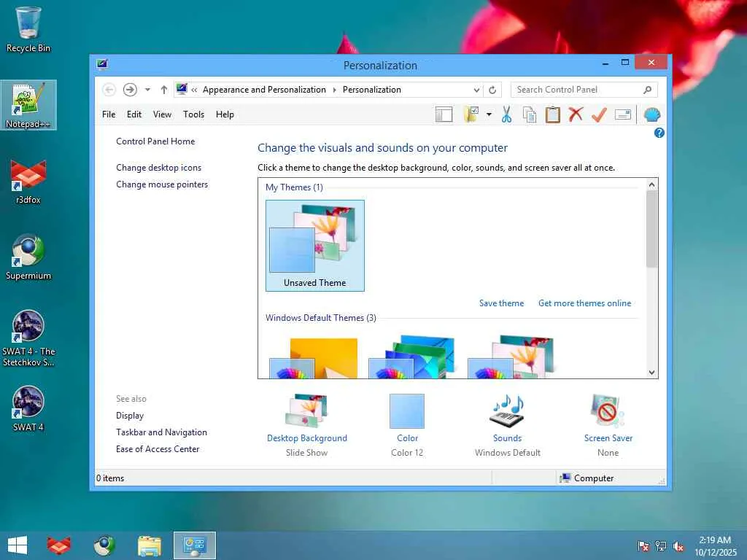Image resolution: width=747 pixels, height=560 pixels.
Task: Click the Up one level arrow
Action: click(164, 90)
